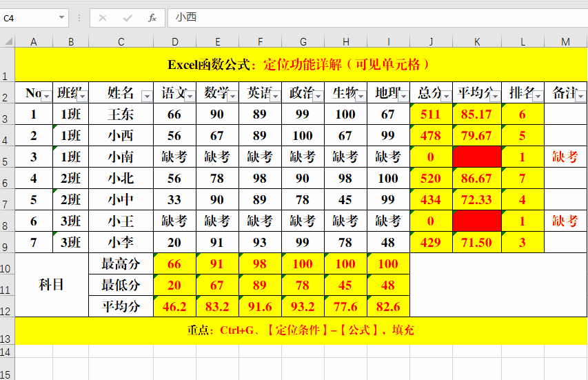This screenshot has width=588, height=380.
Task: Click the Select All corner triangle
Action: coord(8,42)
